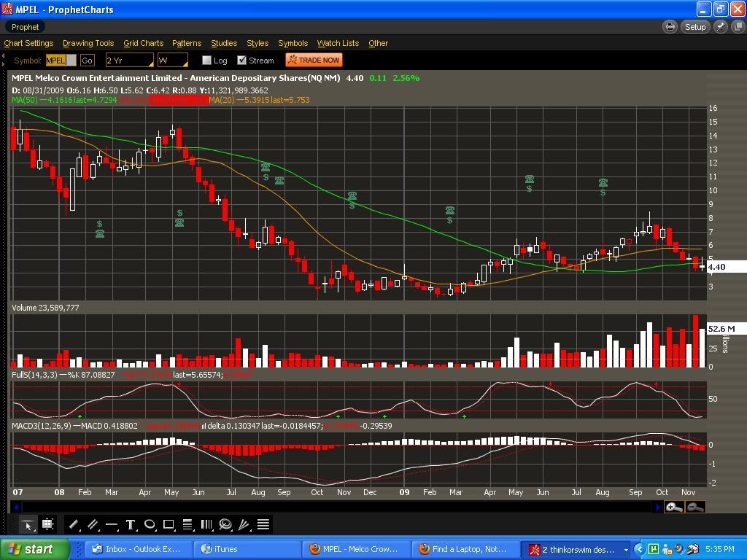Open the Chart Settings menu
This screenshot has width=747, height=560.
coord(28,43)
